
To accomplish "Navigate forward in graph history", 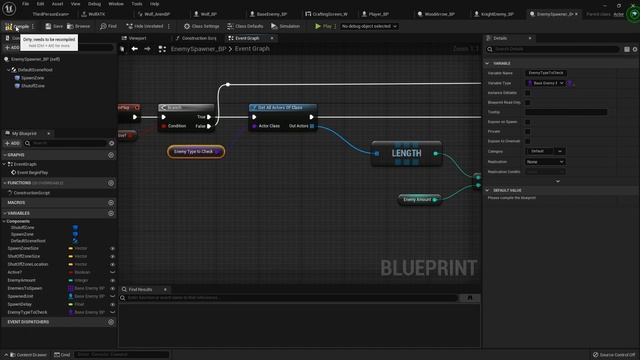I will (x=147, y=49).
